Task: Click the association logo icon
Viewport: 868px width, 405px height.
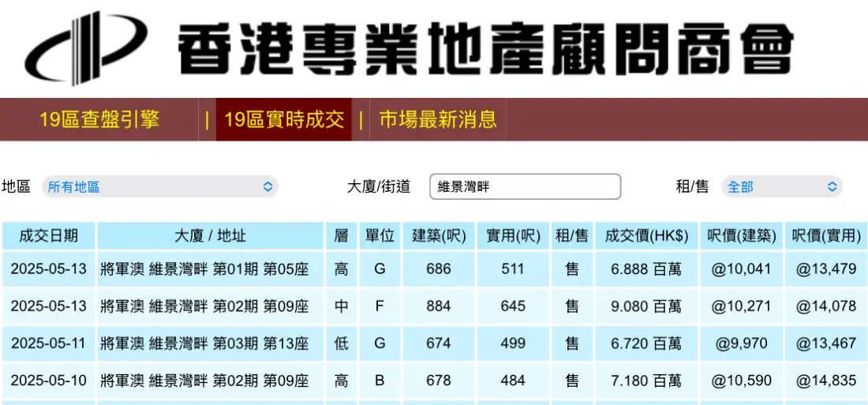Action: [86, 47]
